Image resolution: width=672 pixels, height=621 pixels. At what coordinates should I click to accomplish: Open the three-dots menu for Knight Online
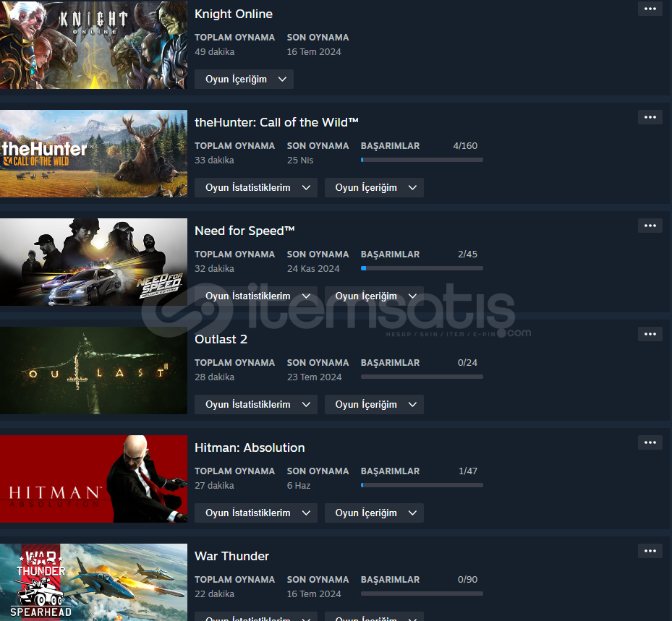650,9
